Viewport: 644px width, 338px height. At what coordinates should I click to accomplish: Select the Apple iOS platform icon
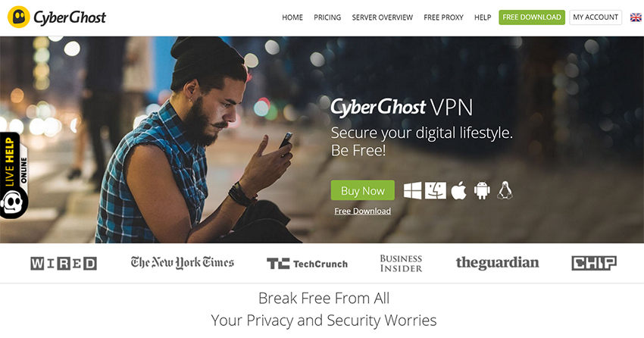click(459, 190)
